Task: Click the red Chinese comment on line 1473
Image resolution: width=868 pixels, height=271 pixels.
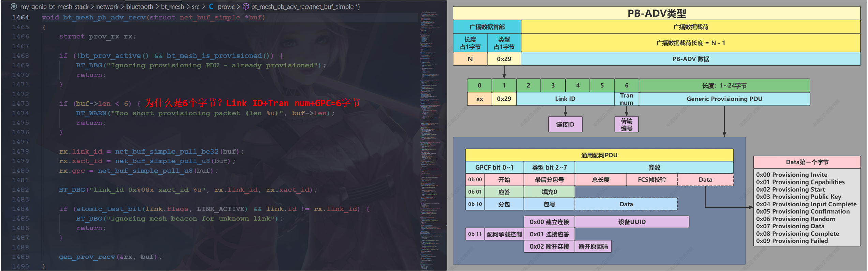Action: [252, 103]
